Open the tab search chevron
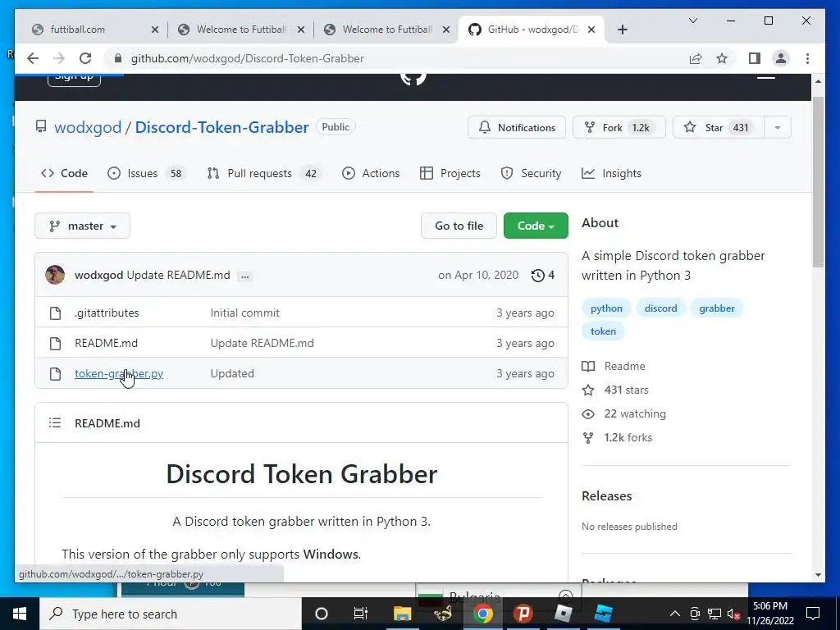Viewport: 840px width, 630px height. [692, 21]
